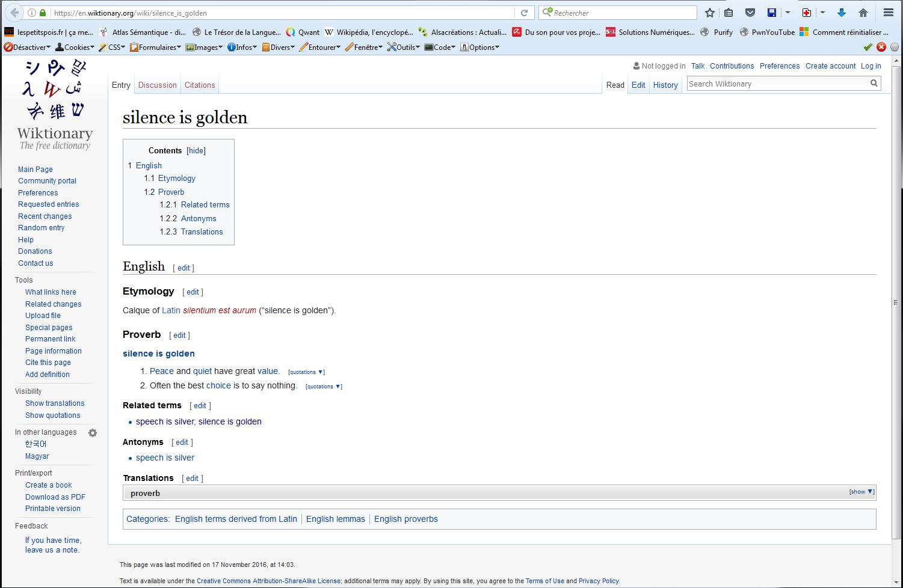Viewport: 903px width, 588px height.
Task: Show the proverb translations box
Action: click(861, 492)
